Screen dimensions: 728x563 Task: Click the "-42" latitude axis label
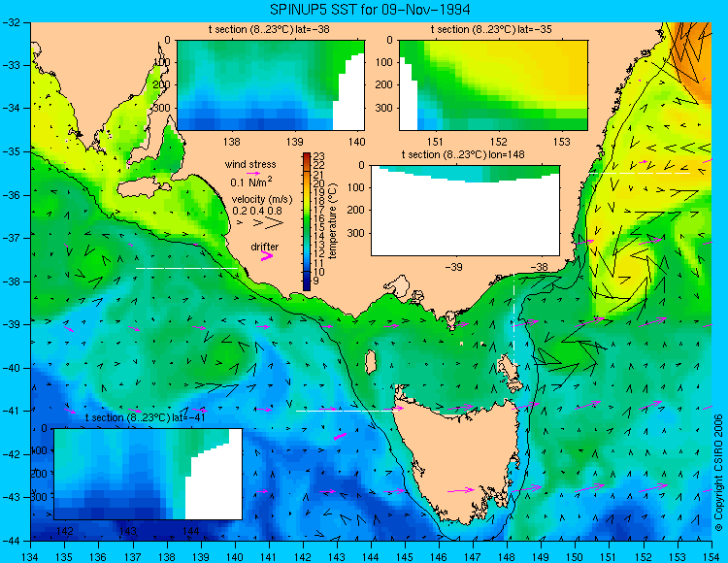[10, 454]
